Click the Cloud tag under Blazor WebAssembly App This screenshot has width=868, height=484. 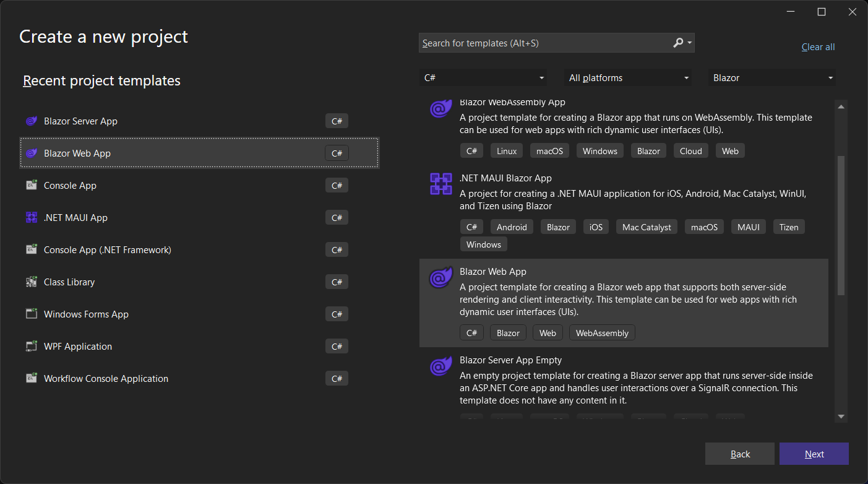[x=691, y=151]
